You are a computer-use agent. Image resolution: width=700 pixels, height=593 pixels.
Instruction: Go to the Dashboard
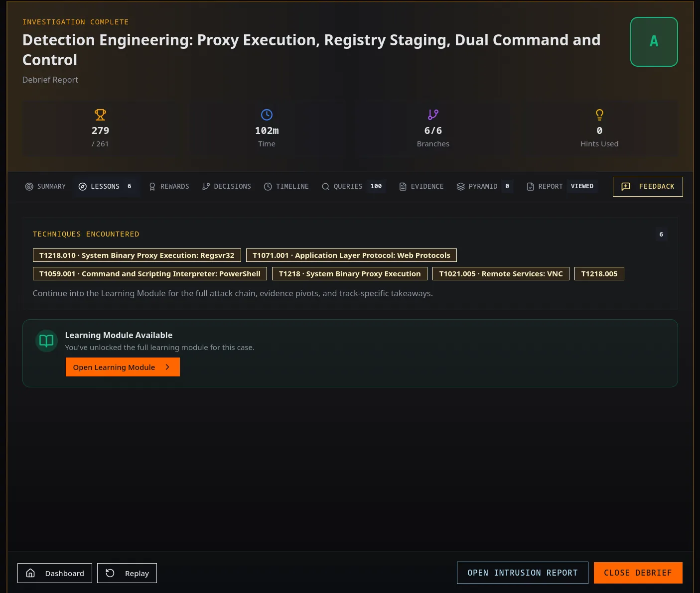click(x=55, y=573)
